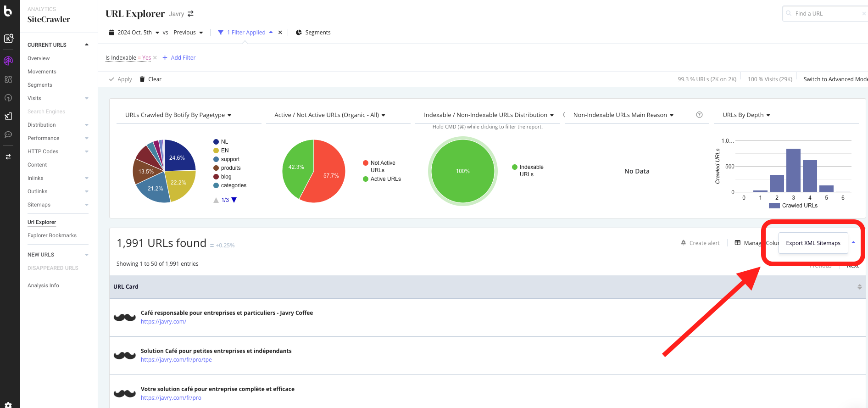
Task: Click the Create alert bell icon
Action: 684,243
